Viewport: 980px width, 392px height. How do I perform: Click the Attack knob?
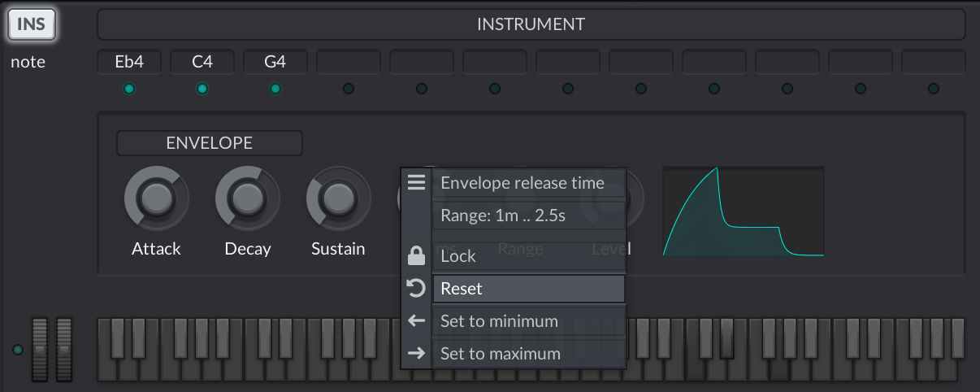(157, 198)
